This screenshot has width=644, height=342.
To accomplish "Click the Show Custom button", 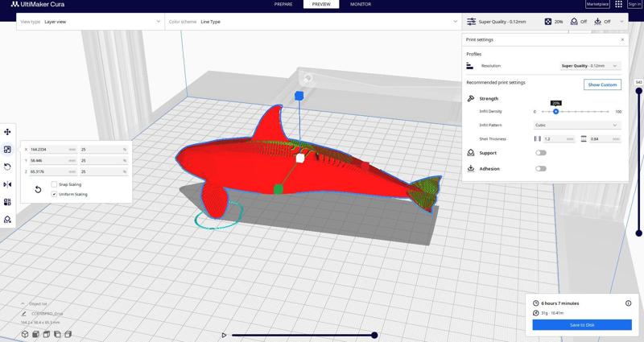I will tap(602, 84).
